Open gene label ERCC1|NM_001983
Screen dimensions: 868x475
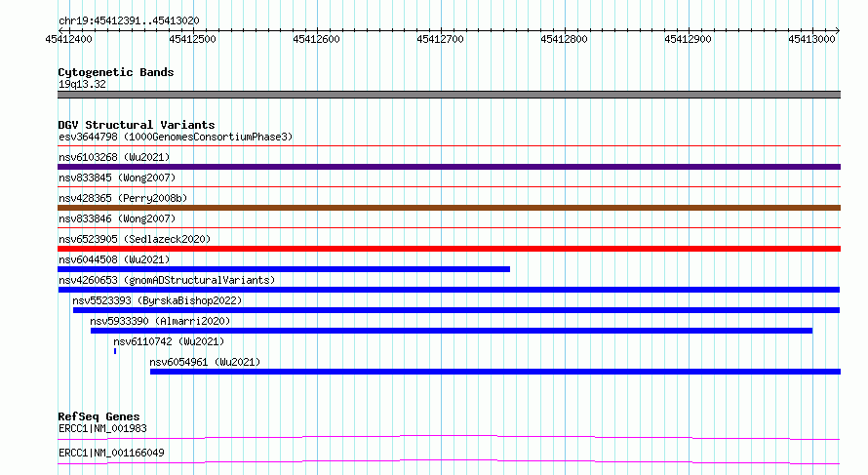[x=102, y=428]
